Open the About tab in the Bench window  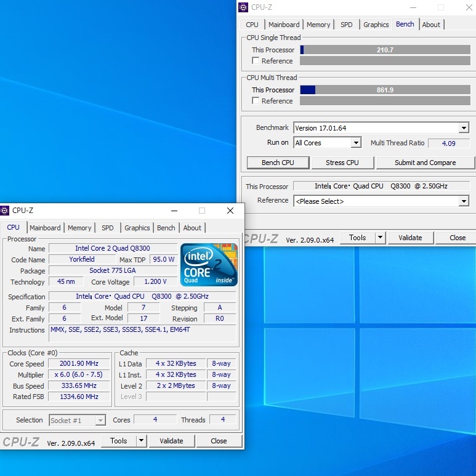pyautogui.click(x=431, y=25)
